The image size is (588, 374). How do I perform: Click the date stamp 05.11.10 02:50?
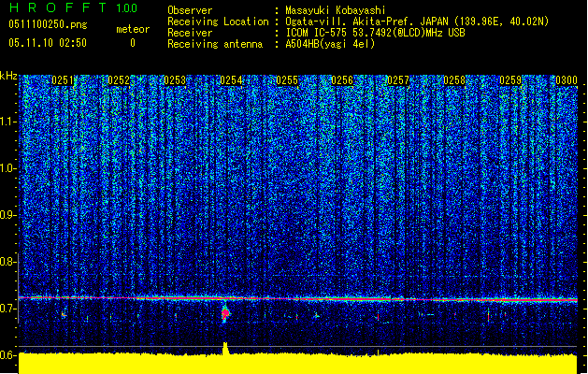click(x=48, y=43)
